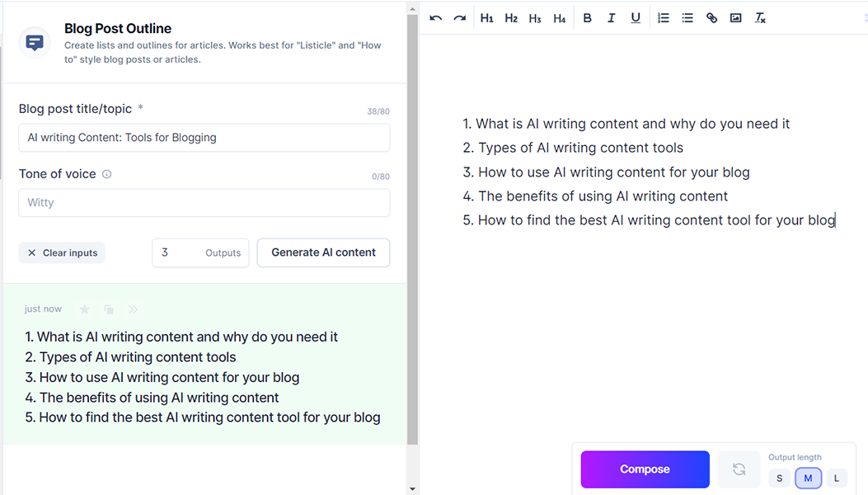Click the Clear inputs button
The width and height of the screenshot is (868, 495).
tap(62, 253)
